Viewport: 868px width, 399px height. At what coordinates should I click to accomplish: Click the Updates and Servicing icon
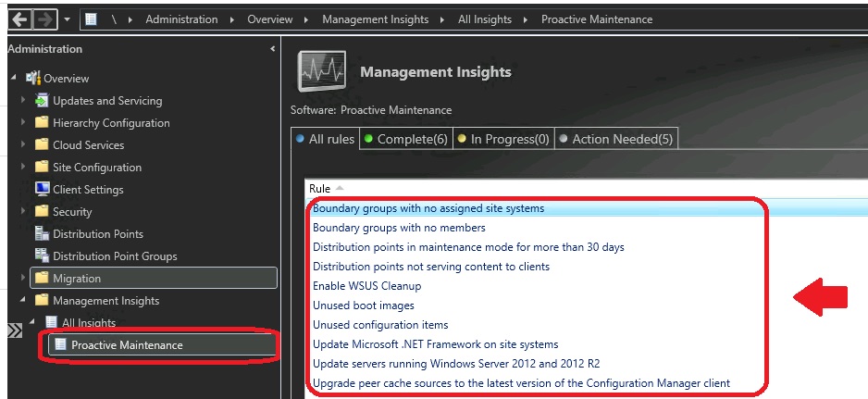pyautogui.click(x=42, y=100)
